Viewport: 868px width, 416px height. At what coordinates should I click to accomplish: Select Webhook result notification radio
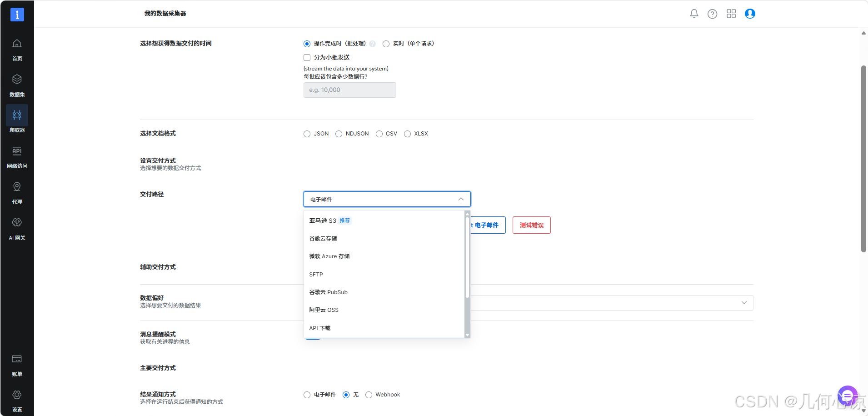369,395
